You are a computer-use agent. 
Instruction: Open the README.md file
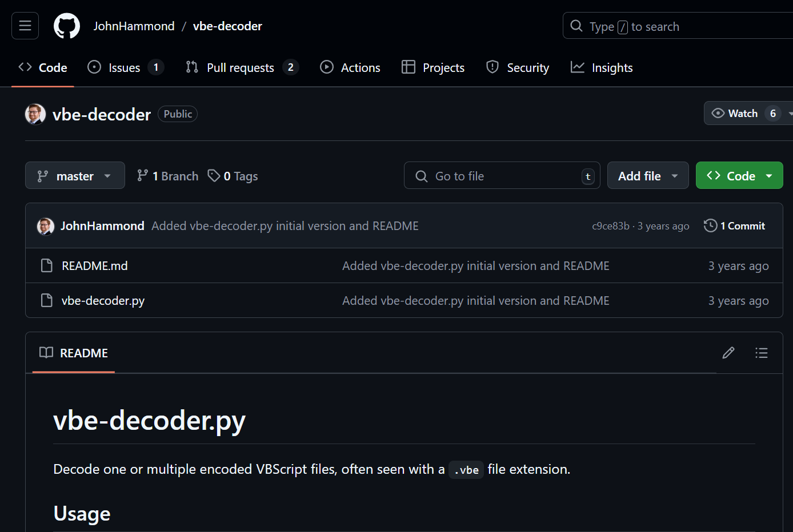(95, 266)
